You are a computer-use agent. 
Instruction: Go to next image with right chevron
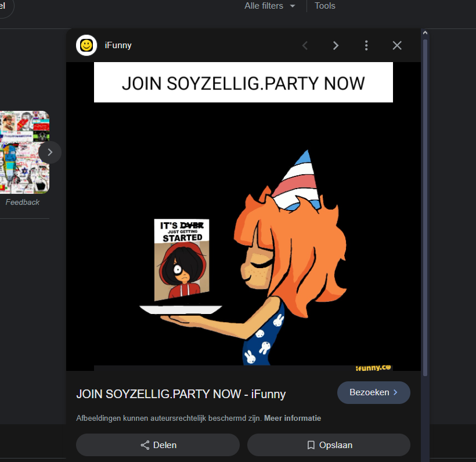pyautogui.click(x=336, y=45)
